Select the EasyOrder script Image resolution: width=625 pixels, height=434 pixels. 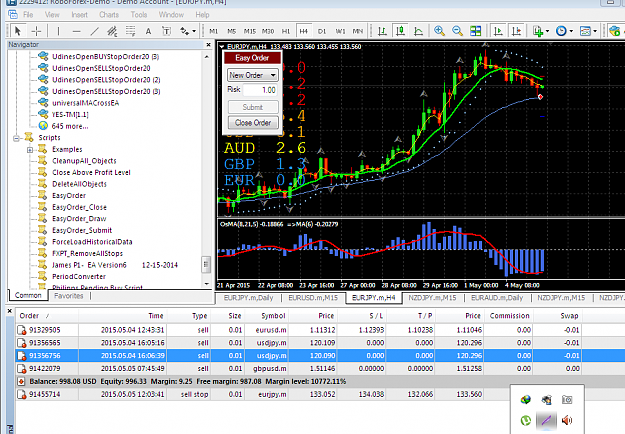pyautogui.click(x=69, y=196)
